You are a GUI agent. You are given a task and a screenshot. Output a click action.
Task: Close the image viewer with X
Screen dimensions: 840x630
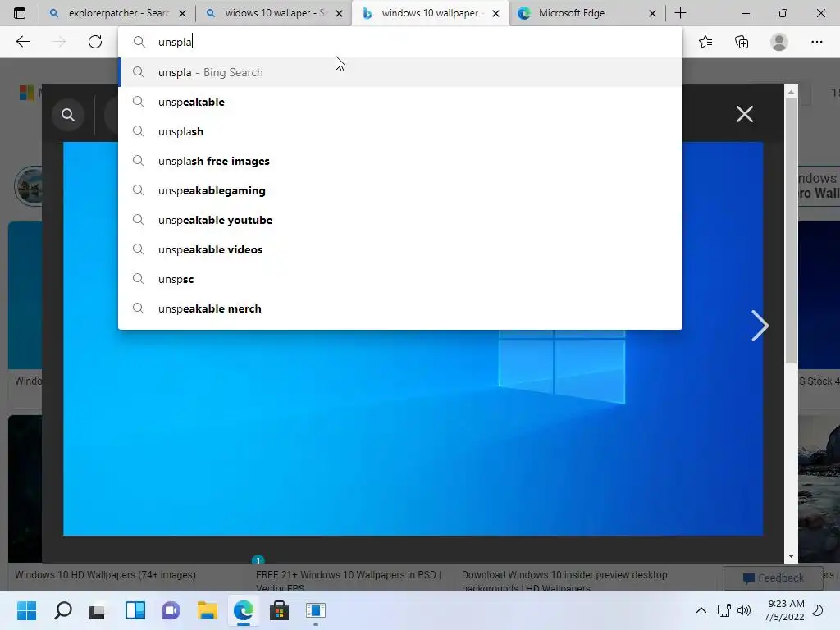pyautogui.click(x=745, y=114)
